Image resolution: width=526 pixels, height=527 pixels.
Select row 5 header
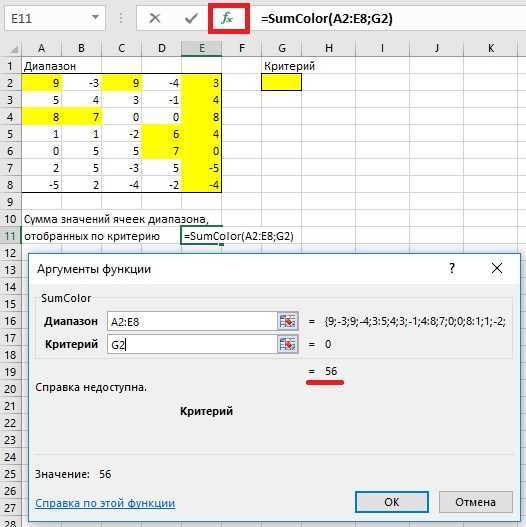coord(10,134)
